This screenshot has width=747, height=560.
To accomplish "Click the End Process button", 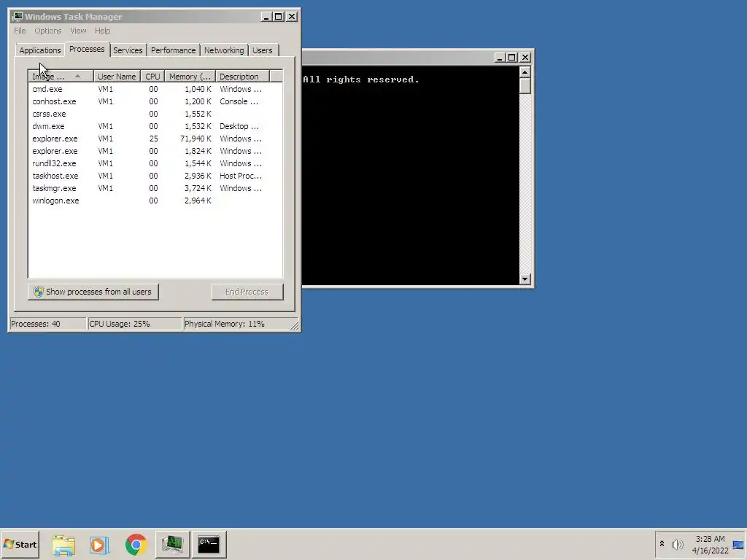I will pyautogui.click(x=247, y=292).
